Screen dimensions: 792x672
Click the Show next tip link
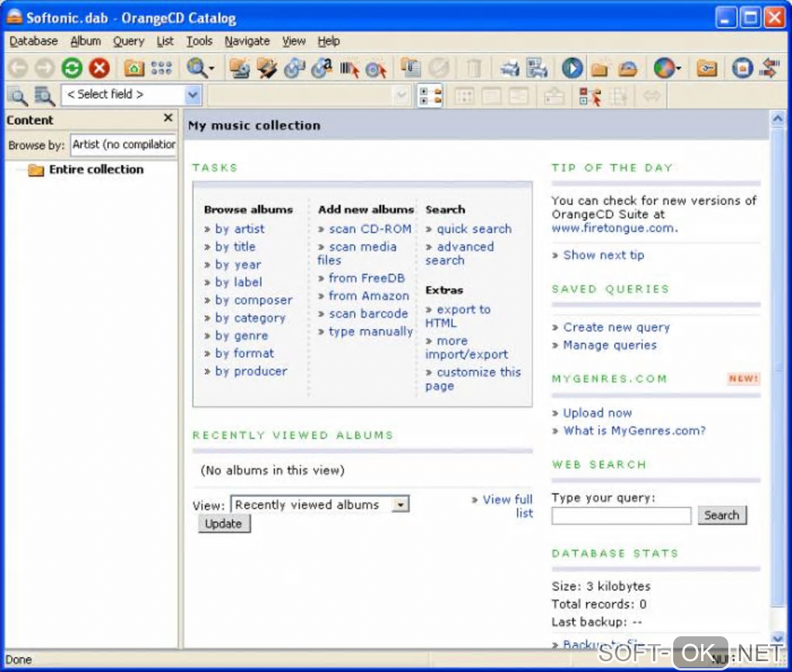(x=603, y=255)
